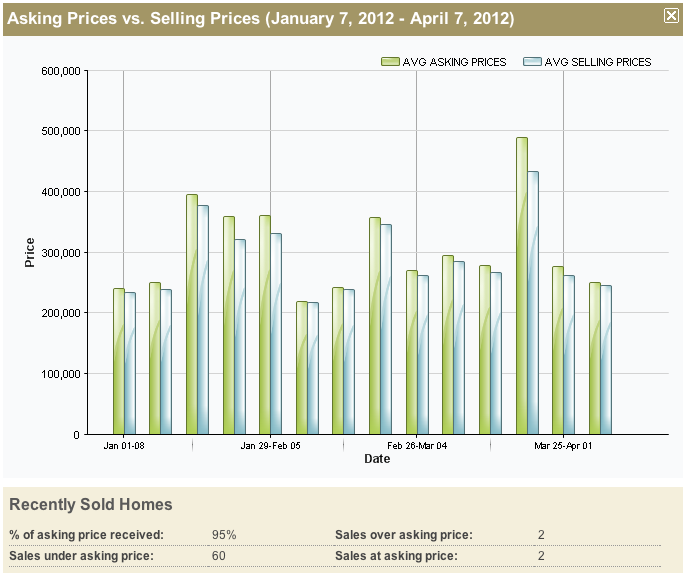Click the 200,000 y-axis label
The height and width of the screenshot is (573, 687).
pos(61,313)
